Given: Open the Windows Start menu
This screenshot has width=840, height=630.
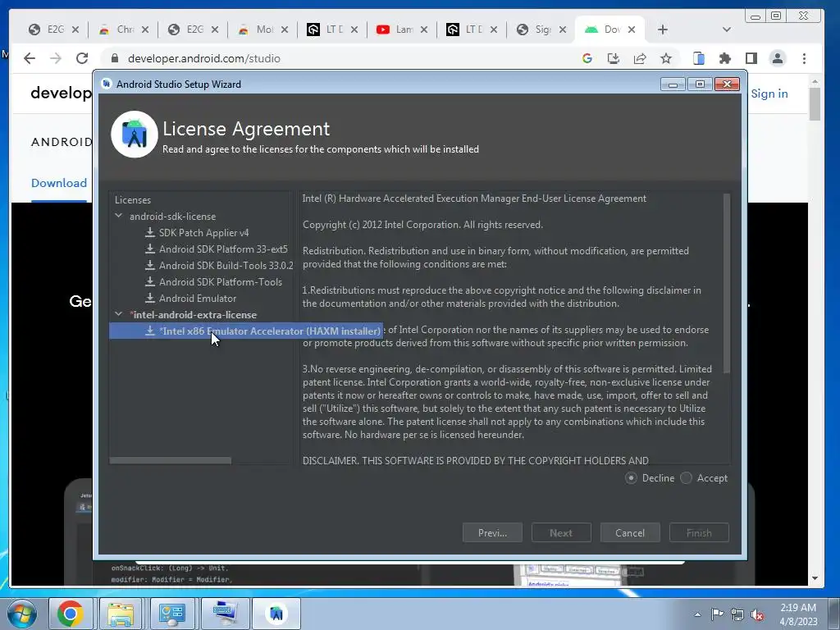Looking at the screenshot, I should coord(21,614).
